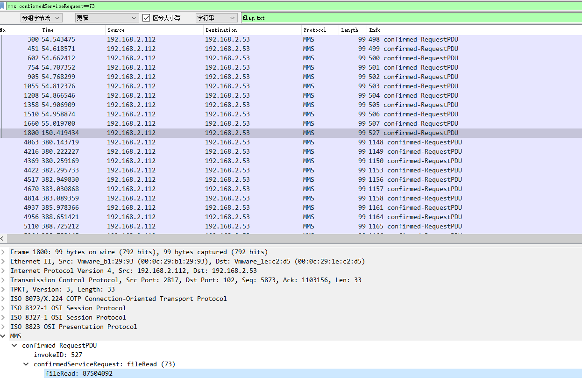Select packet number 5110
This screenshot has height=392, width=582.
pyautogui.click(x=291, y=226)
